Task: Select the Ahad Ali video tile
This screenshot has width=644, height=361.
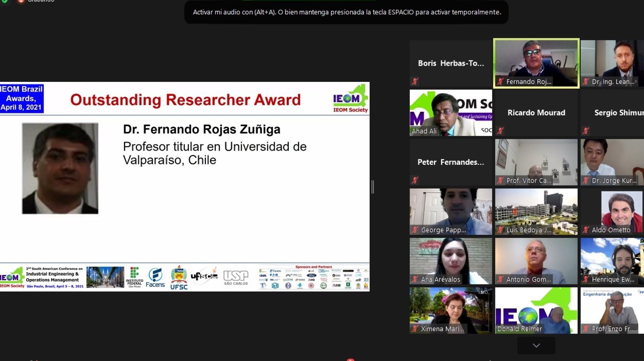Action: point(450,112)
